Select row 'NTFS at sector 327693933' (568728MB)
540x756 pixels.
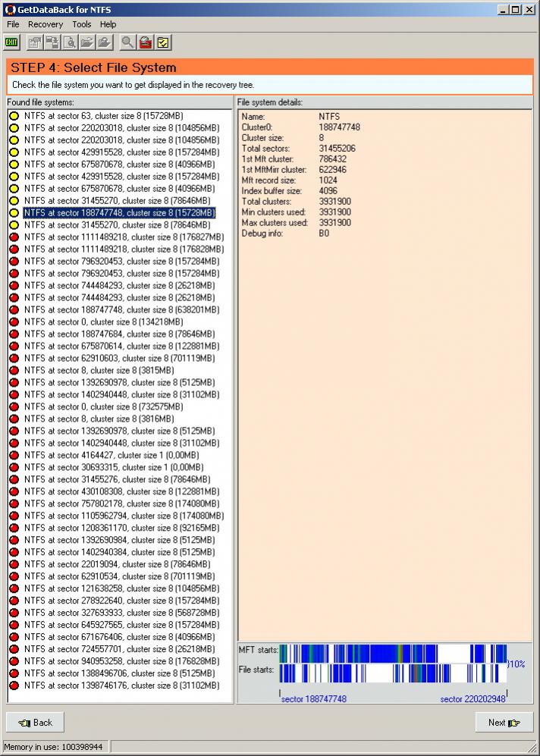[121, 613]
